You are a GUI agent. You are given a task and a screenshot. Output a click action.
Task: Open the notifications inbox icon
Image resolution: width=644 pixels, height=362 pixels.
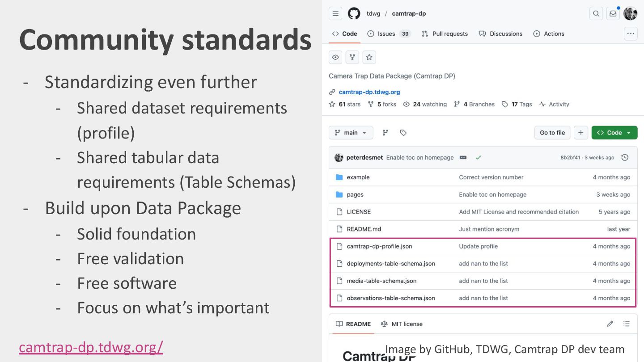(x=613, y=13)
